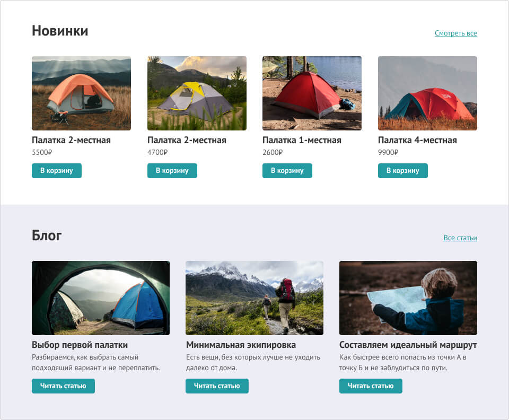Click the mountain hikers blog photo
The width and height of the screenshot is (509, 420).
[x=254, y=298]
